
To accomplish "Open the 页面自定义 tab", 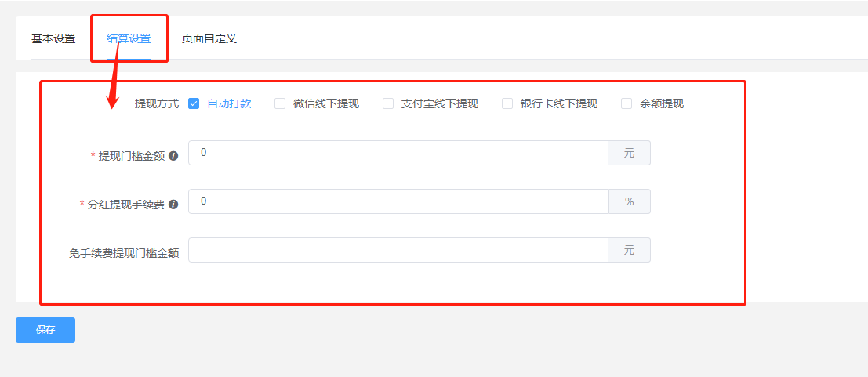I will 209,38.
